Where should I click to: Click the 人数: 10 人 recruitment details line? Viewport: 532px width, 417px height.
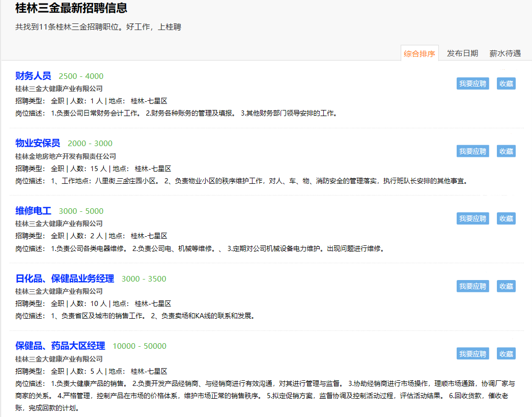click(x=93, y=303)
